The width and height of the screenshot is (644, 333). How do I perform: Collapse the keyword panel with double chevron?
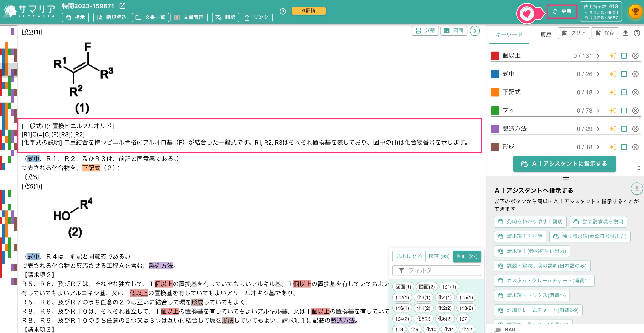coord(639,168)
